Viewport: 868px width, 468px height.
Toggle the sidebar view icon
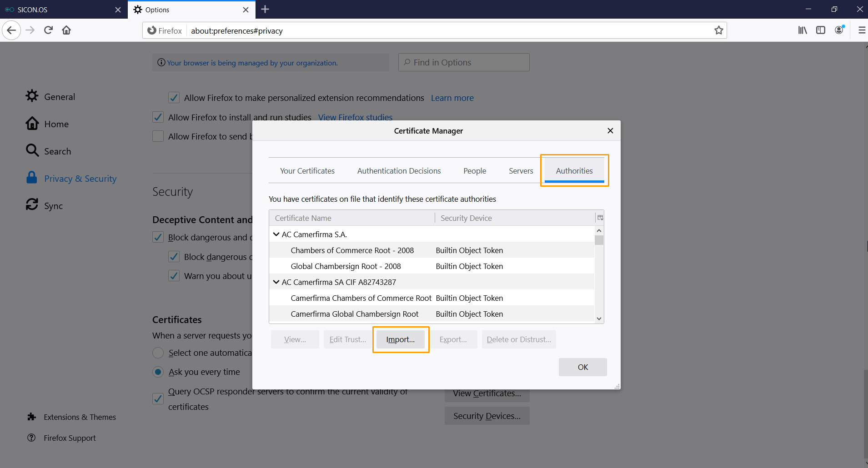[x=821, y=30]
